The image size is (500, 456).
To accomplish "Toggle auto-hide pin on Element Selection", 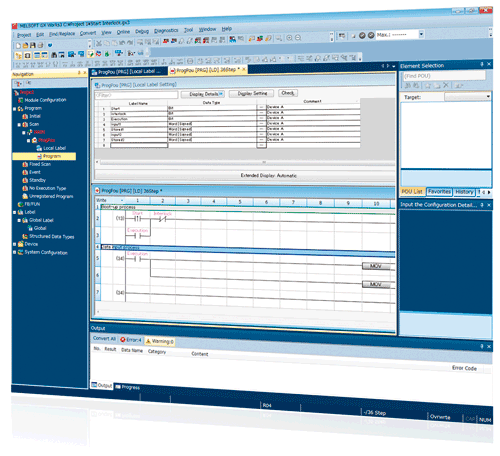I will [x=482, y=64].
